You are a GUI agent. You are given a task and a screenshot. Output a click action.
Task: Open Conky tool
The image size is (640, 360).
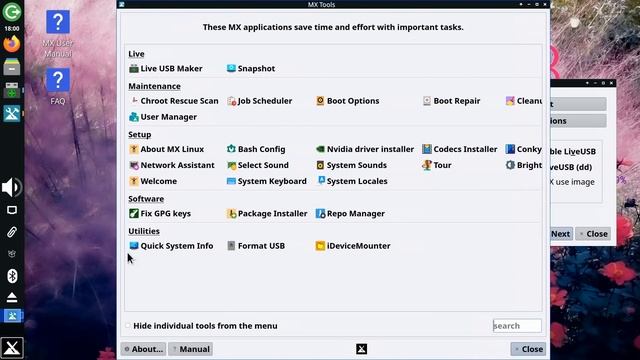click(x=524, y=149)
